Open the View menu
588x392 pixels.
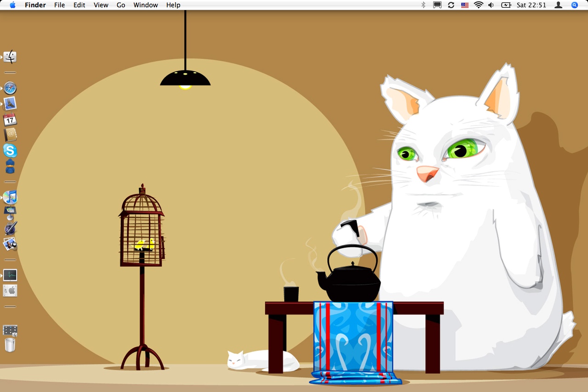[x=101, y=5]
